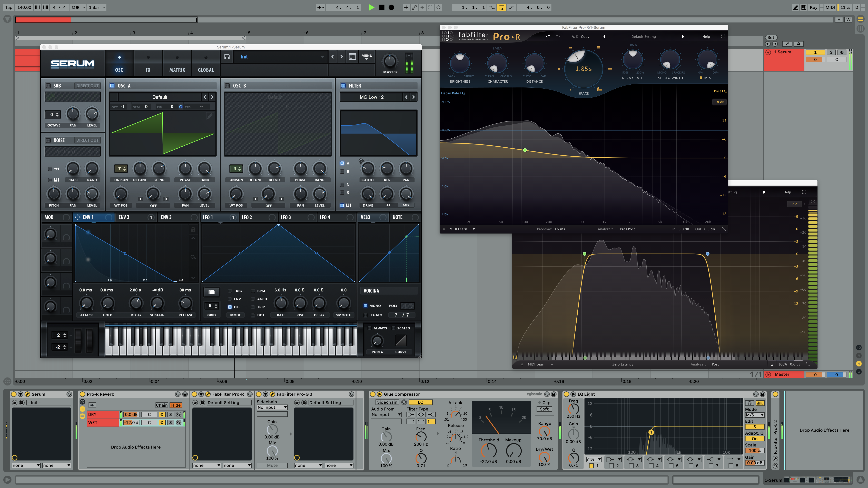
Task: Click the Tap tempo button
Action: tap(9, 7)
